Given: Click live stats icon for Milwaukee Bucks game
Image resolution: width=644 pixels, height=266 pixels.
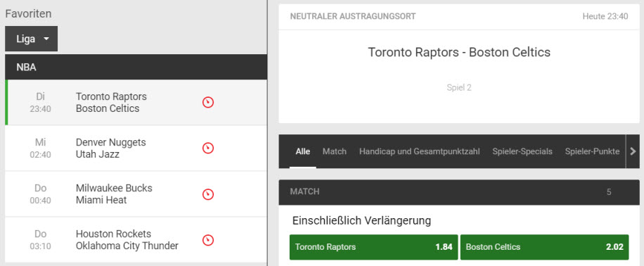Looking at the screenshot, I should point(208,194).
